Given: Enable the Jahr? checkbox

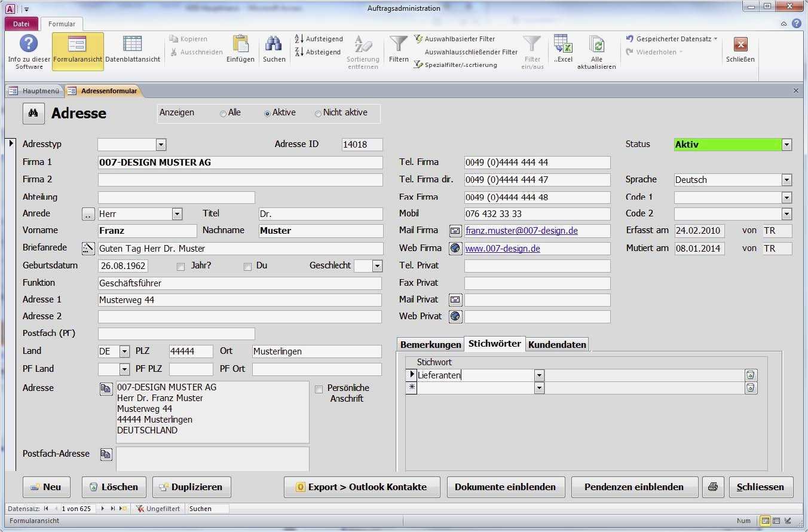Looking at the screenshot, I should 181,267.
